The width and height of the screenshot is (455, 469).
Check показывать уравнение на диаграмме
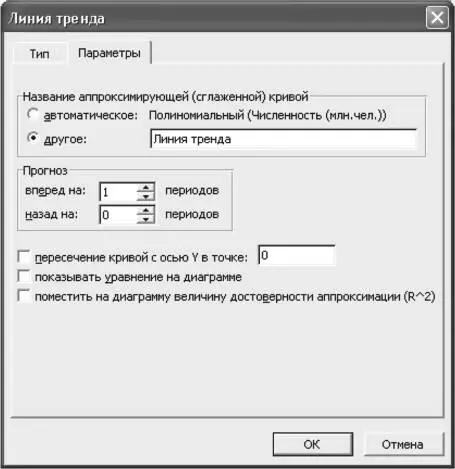point(24,276)
